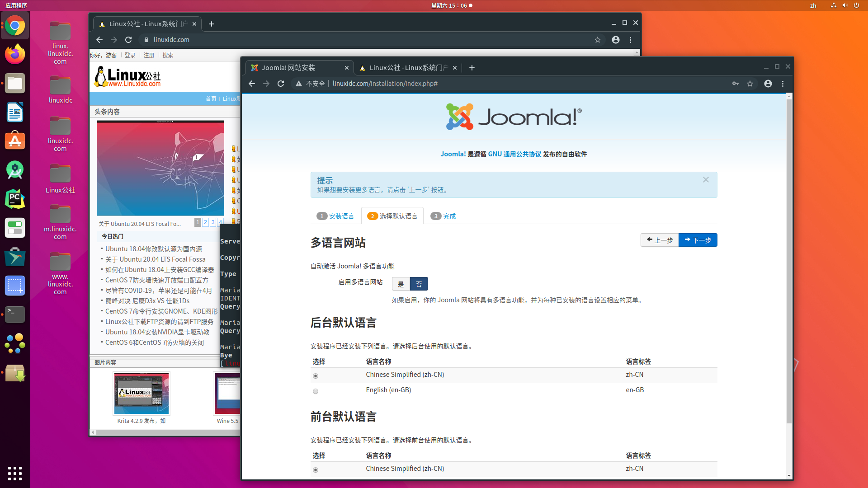
Task: Reload the page in back Chrome window
Action: click(x=128, y=40)
